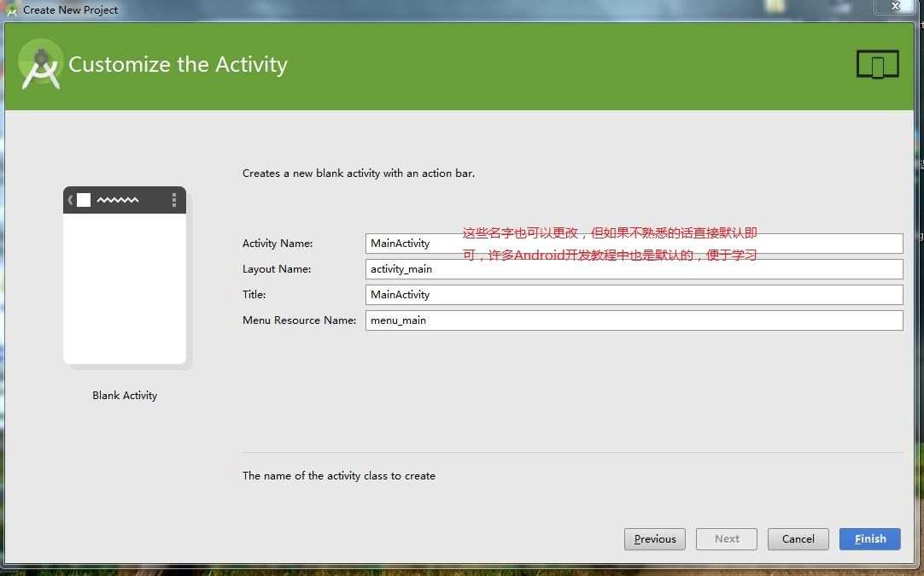This screenshot has height=576, width=924.
Task: Click the Android icon in title bar
Action: pos(11,9)
